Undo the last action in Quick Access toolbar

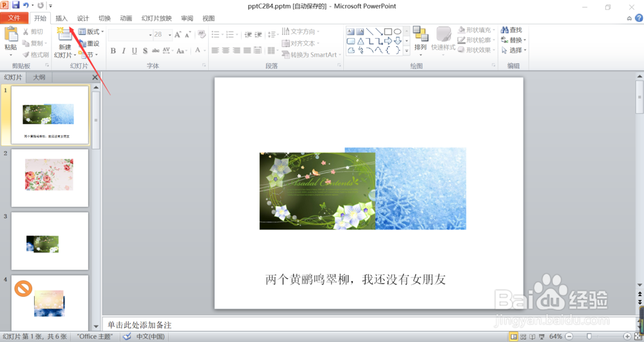26,5
